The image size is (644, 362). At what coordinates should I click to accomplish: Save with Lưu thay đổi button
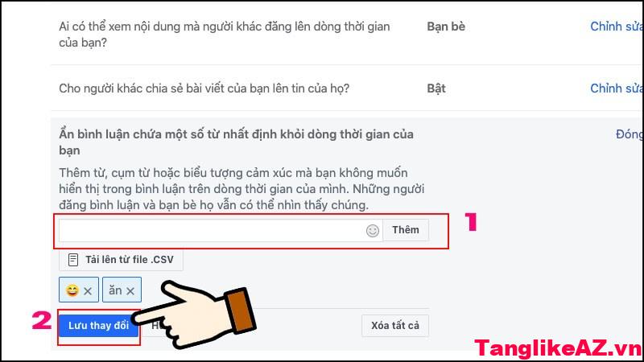pyautogui.click(x=98, y=326)
